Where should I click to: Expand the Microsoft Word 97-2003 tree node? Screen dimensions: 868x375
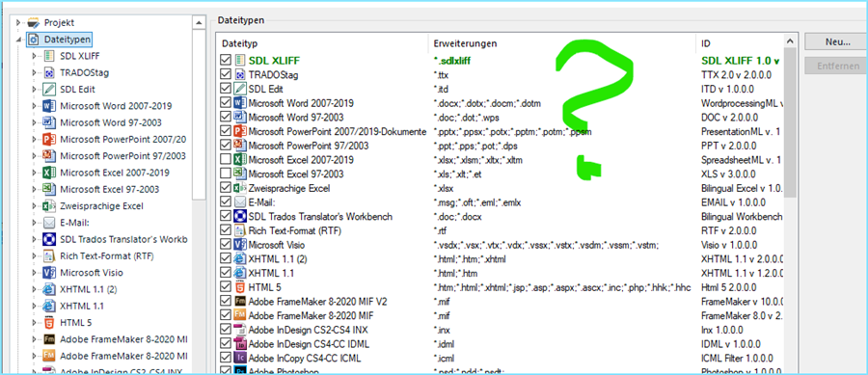pyautogui.click(x=35, y=122)
